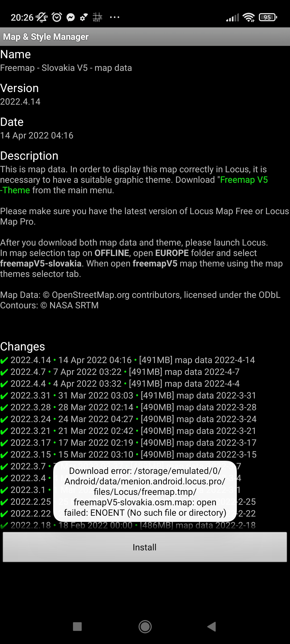Tap the green checkmark for 2022.2.22
This screenshot has width=290, height=644.
click(4, 514)
